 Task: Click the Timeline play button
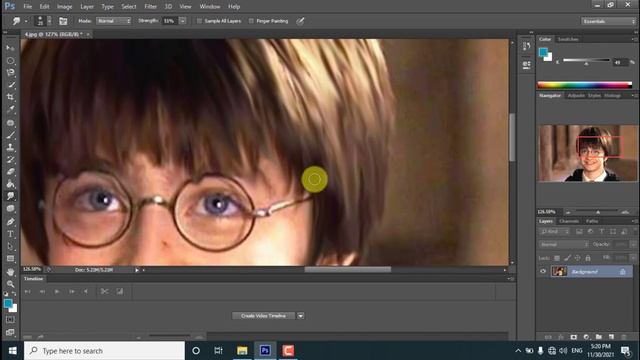click(x=57, y=291)
